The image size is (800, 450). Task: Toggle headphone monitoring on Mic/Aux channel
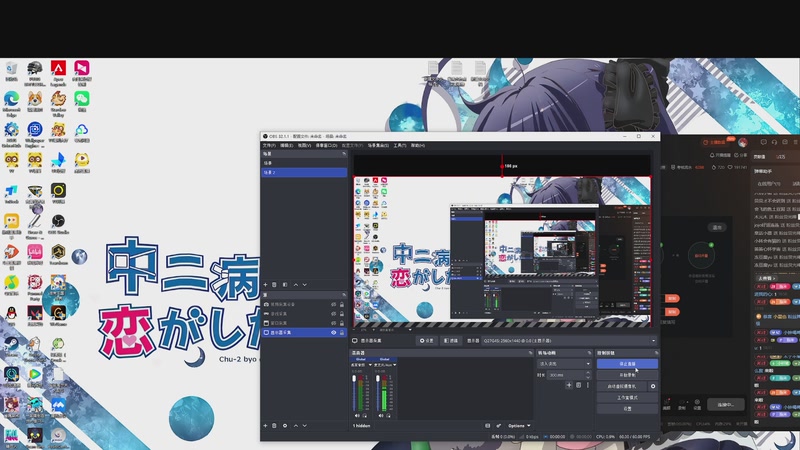(388, 416)
